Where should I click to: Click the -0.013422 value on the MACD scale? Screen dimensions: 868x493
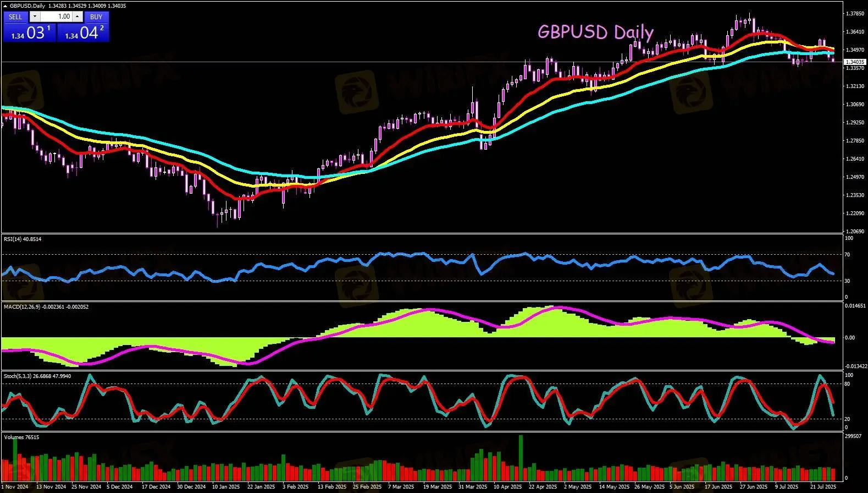click(855, 366)
